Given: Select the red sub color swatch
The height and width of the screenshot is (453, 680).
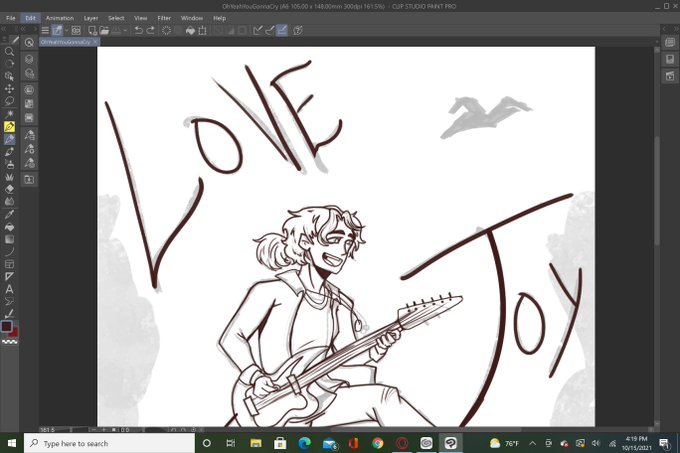Looking at the screenshot, I should 14,333.
